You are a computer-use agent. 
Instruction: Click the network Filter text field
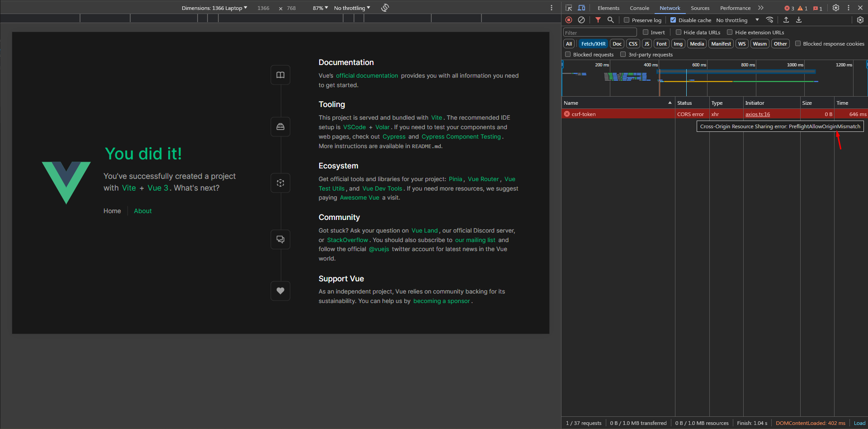pyautogui.click(x=599, y=33)
